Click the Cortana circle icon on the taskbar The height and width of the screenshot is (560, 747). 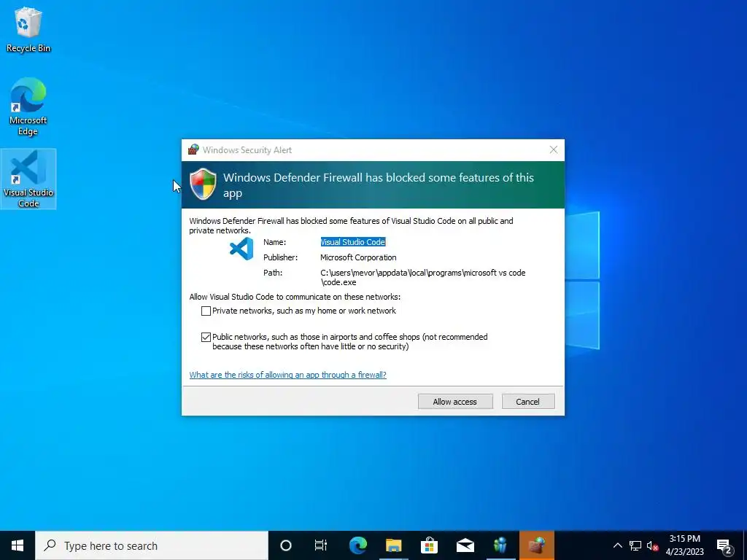pos(286,545)
